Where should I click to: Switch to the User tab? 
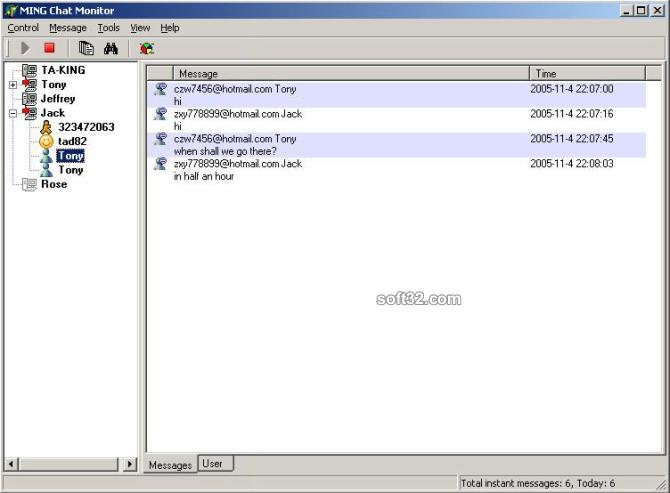pyautogui.click(x=216, y=464)
